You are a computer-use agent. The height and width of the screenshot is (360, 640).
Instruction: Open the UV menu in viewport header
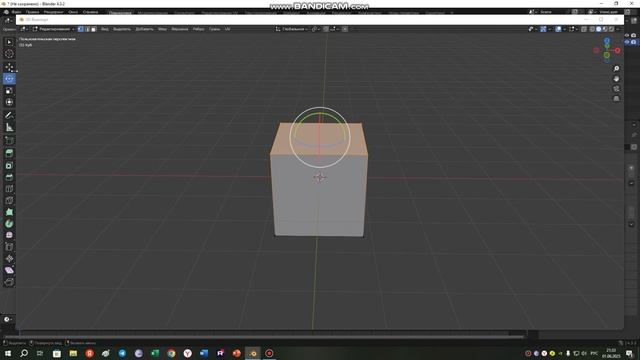click(x=227, y=29)
